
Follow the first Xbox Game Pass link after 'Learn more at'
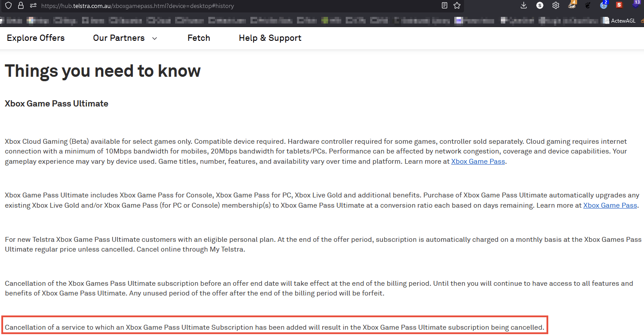pyautogui.click(x=478, y=162)
